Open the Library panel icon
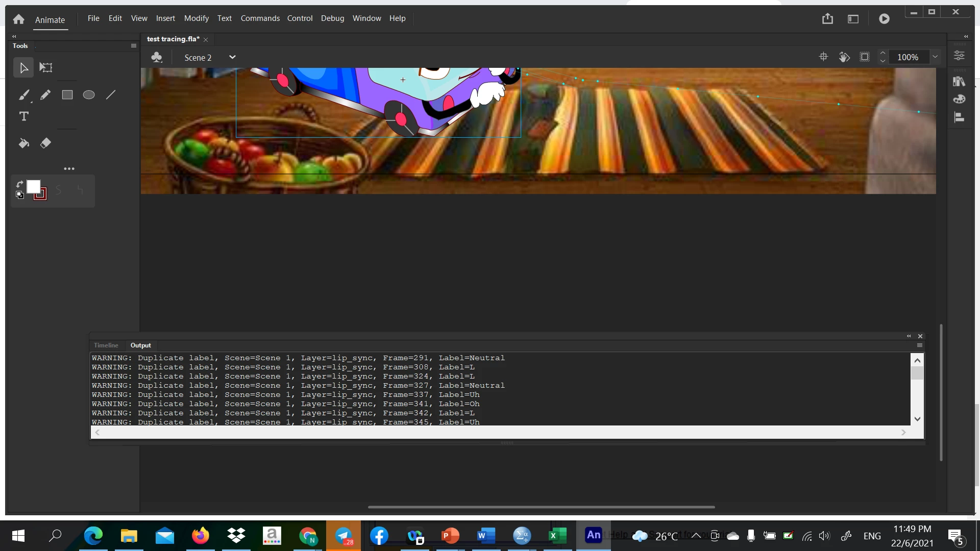The image size is (980, 551). (959, 81)
